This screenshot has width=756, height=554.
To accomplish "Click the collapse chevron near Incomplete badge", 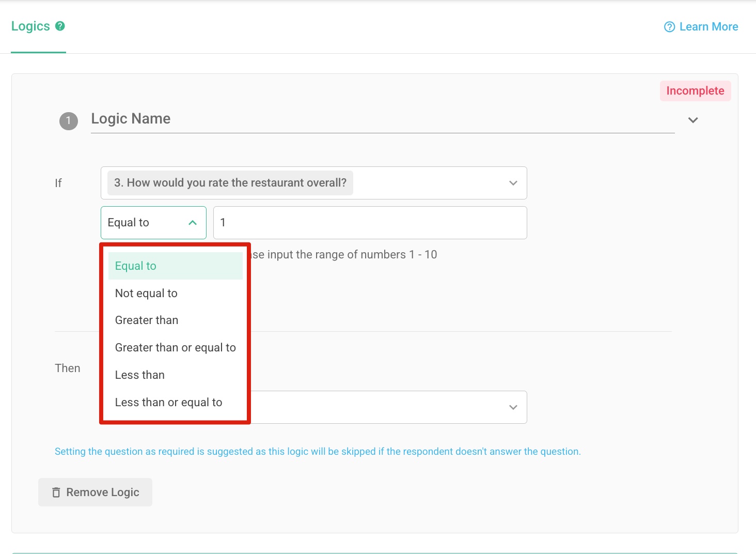I will pos(693,120).
